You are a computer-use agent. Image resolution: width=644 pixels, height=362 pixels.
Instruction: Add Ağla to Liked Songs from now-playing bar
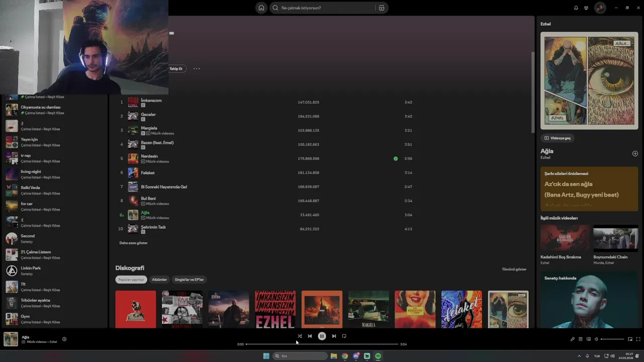coord(64,339)
